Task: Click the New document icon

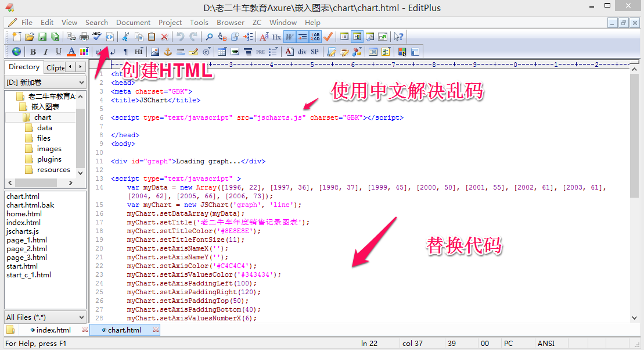Action: point(17,37)
